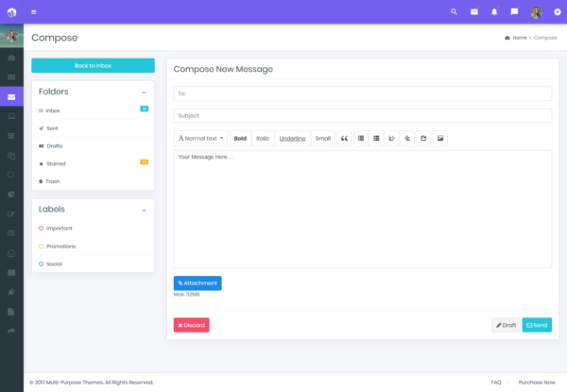Open the Sent folder
The width and height of the screenshot is (567, 392).
coord(93,128)
